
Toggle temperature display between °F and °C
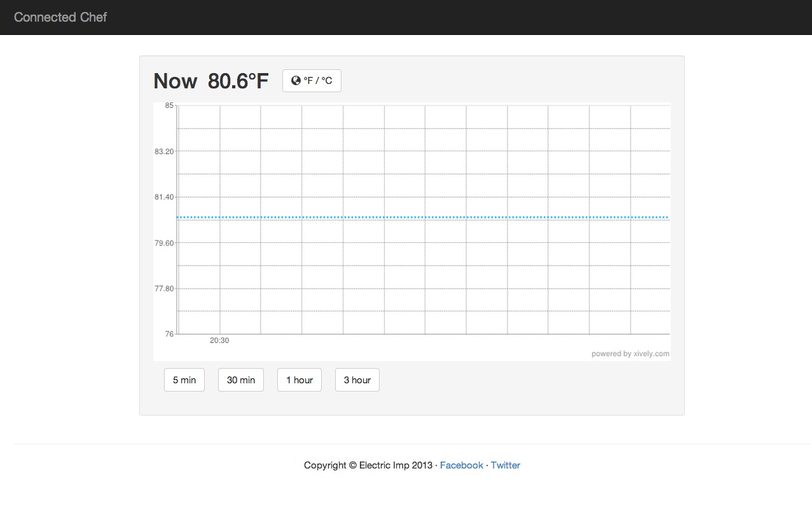[312, 80]
